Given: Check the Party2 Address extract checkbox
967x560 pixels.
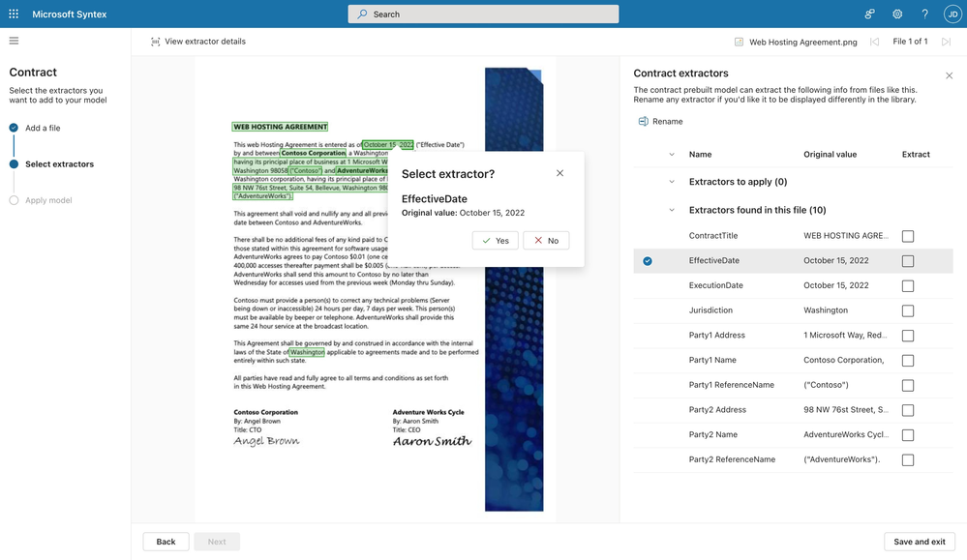Looking at the screenshot, I should pos(908,410).
